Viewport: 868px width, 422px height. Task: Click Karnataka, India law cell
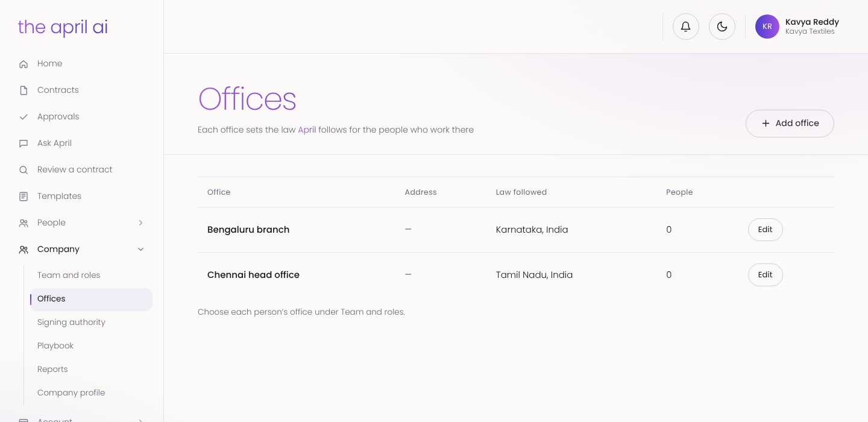pyautogui.click(x=532, y=230)
